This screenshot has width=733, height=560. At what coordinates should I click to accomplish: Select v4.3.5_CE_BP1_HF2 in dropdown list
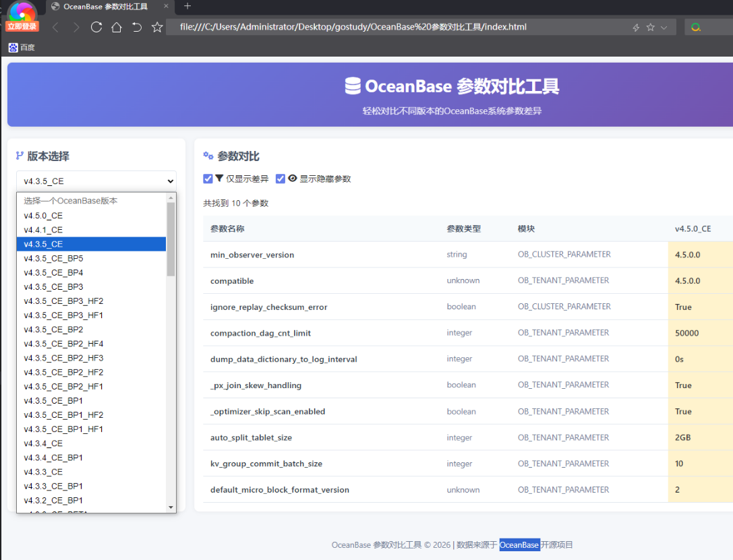tap(91, 414)
